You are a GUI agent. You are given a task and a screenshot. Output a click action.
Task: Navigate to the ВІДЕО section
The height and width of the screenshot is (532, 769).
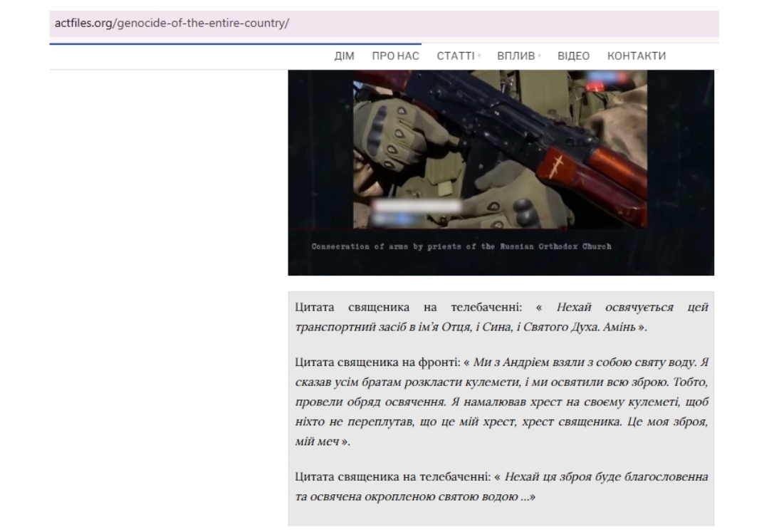click(x=573, y=56)
